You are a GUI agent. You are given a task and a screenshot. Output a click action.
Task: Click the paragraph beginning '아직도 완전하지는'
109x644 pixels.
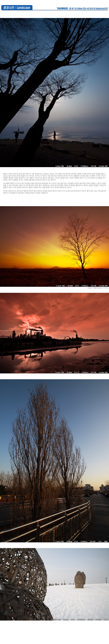[x=54, y=192]
